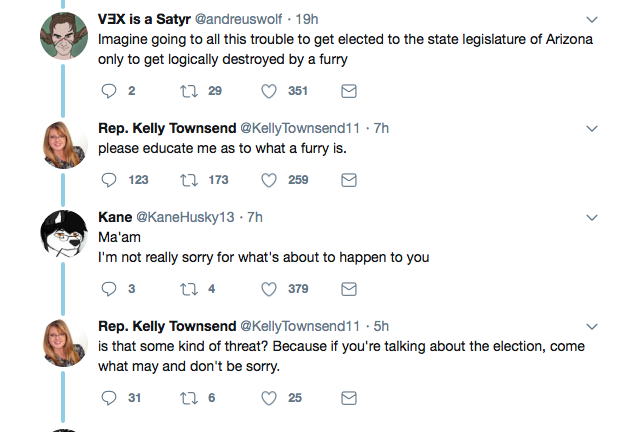Send VEX's tweet via direct message
The image size is (638, 432).
349,92
